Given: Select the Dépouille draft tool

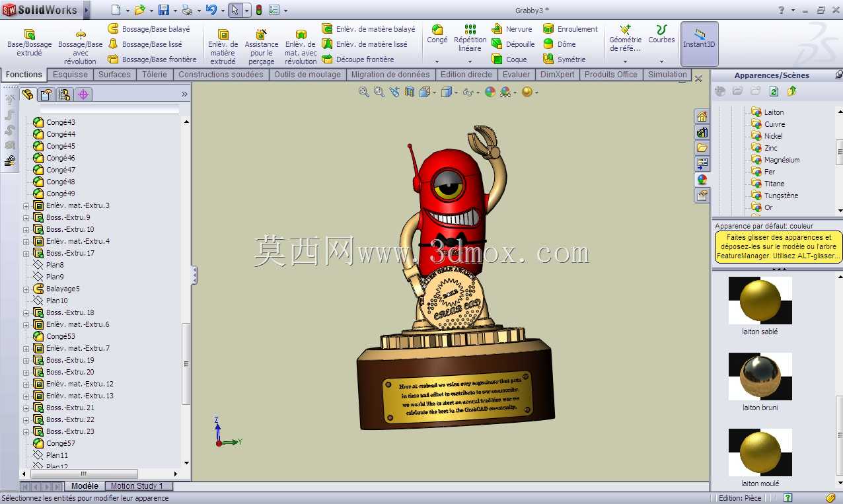Looking at the screenshot, I should [513, 44].
